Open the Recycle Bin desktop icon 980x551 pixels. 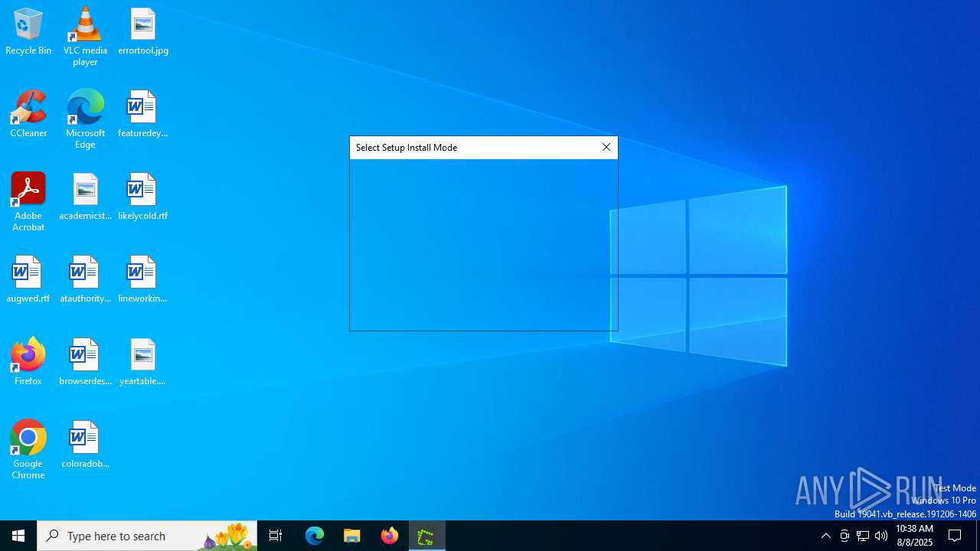[x=28, y=31]
